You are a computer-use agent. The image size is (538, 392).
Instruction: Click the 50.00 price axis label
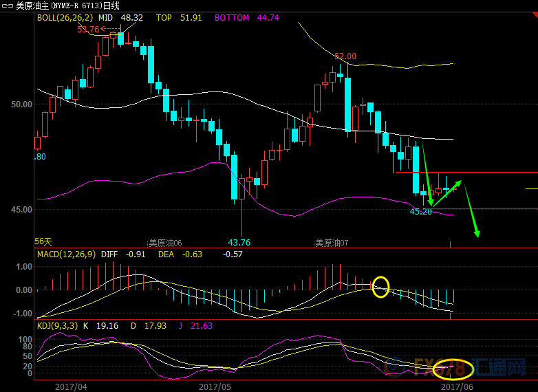click(x=21, y=105)
